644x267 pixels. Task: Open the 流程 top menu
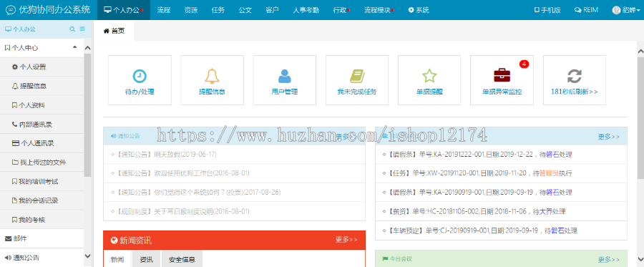point(163,10)
